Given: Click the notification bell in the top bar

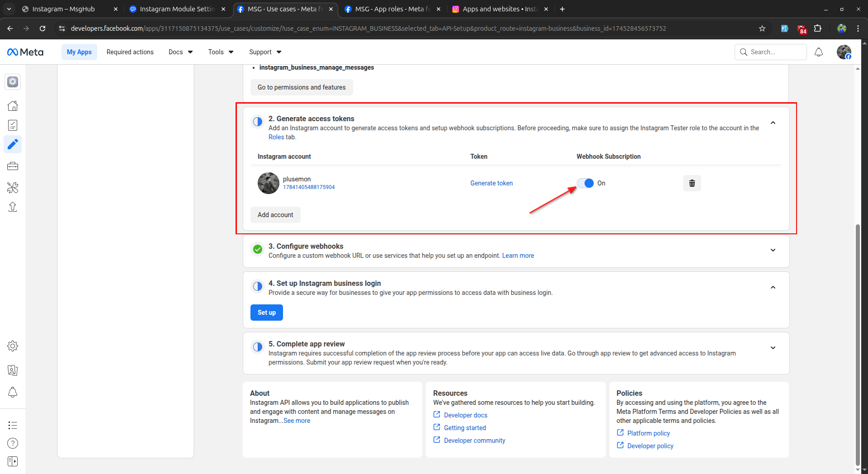Looking at the screenshot, I should pos(818,52).
